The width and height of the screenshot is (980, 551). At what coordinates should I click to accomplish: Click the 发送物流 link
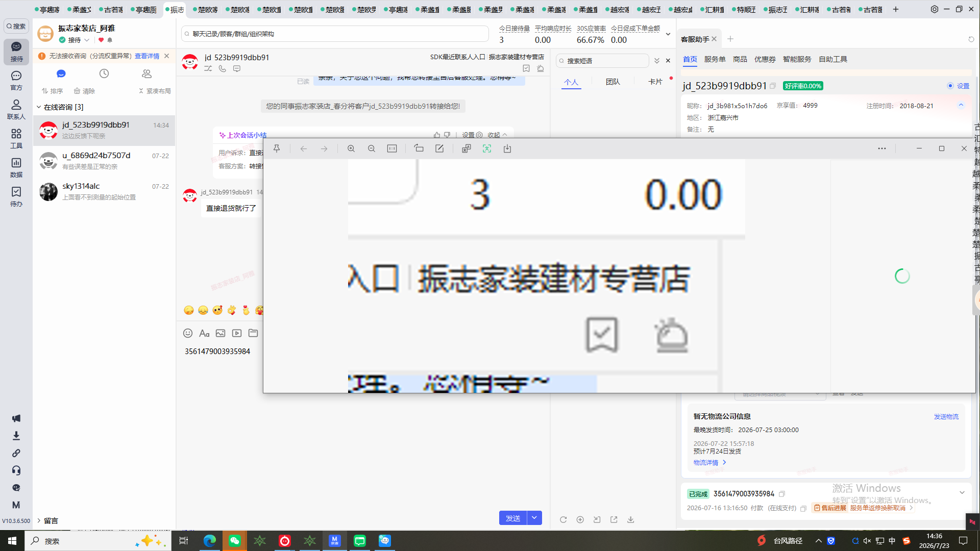[946, 417]
